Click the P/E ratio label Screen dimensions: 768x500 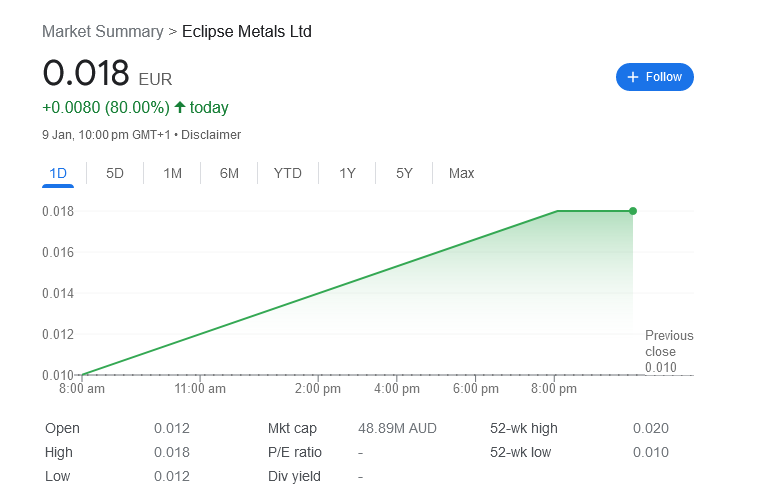point(295,452)
